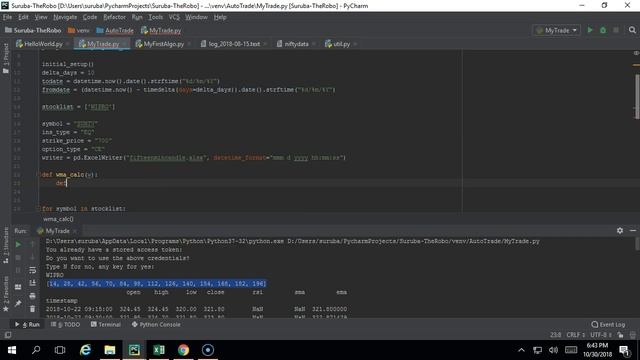Image resolution: width=640 pixels, height=360 pixels.
Task: Click the lock read-only icon in status bar
Action: [620, 335]
